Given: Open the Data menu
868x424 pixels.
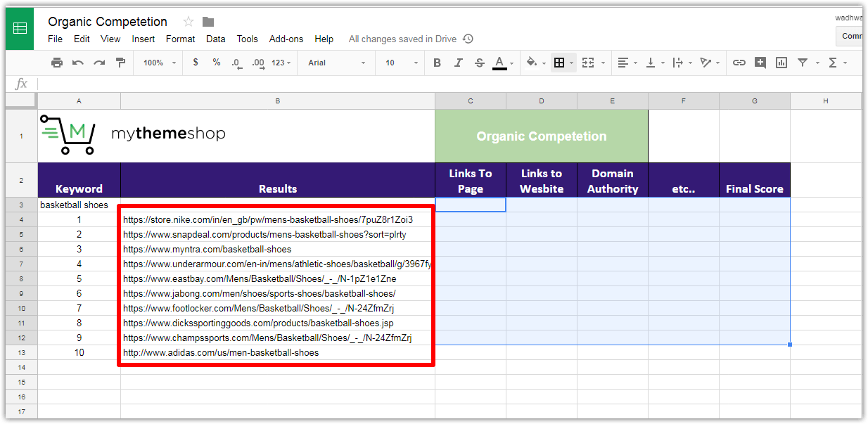Looking at the screenshot, I should 216,39.
